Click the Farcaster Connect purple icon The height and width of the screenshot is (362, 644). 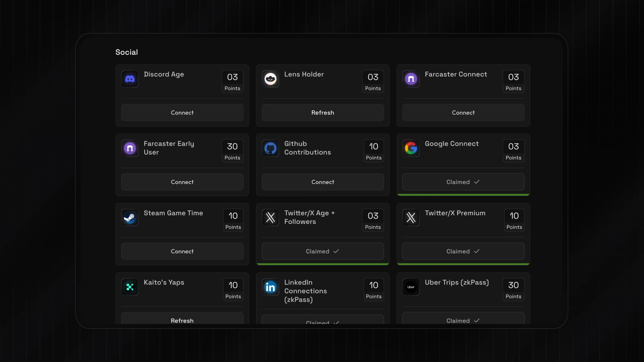pyautogui.click(x=411, y=79)
